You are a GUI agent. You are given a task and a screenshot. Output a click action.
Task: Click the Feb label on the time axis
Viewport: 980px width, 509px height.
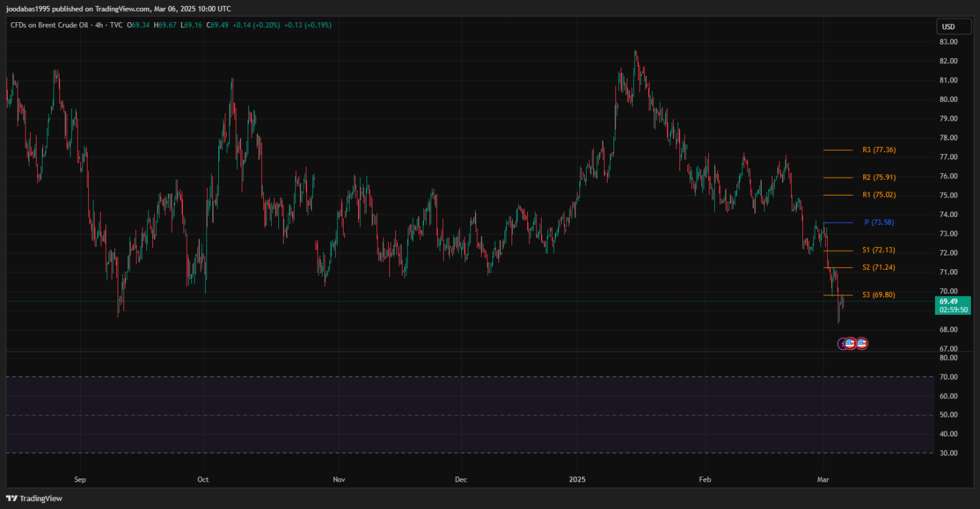(705, 480)
